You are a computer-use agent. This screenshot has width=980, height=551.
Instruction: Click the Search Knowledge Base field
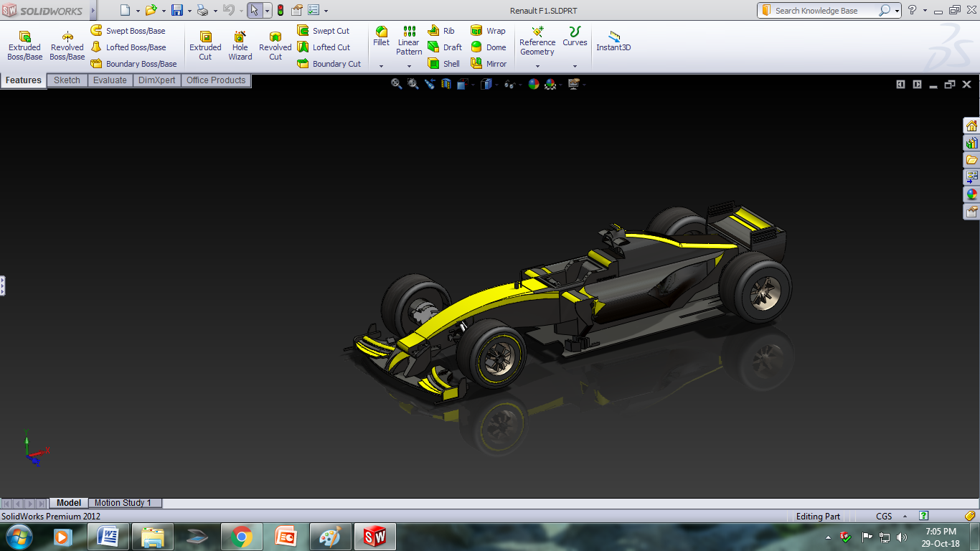pos(825,11)
